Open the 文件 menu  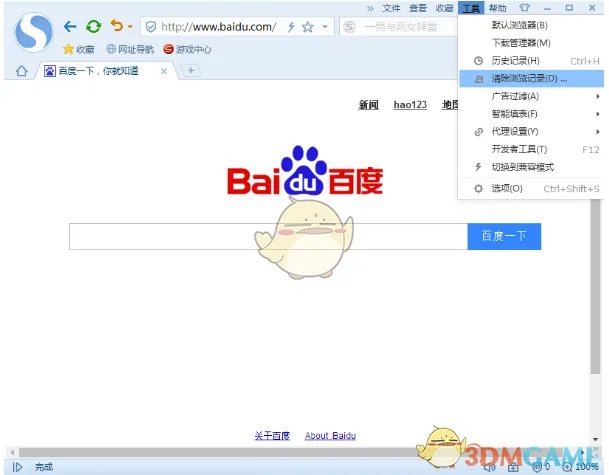pos(391,8)
